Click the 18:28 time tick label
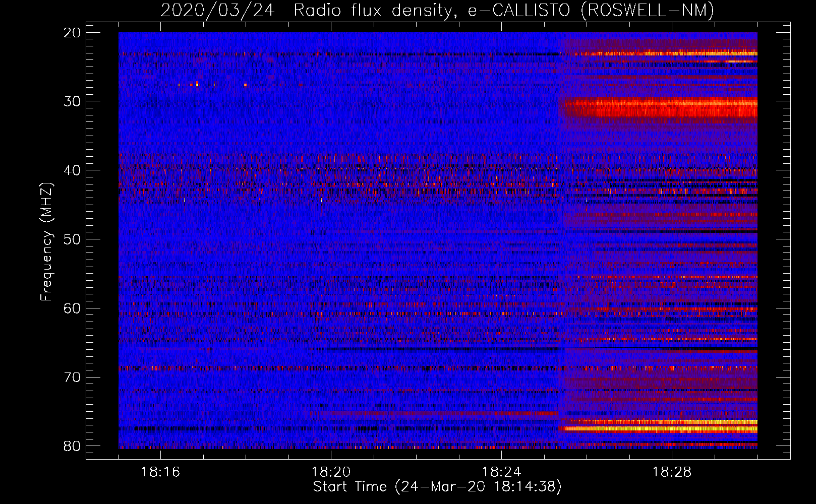 pos(672,472)
